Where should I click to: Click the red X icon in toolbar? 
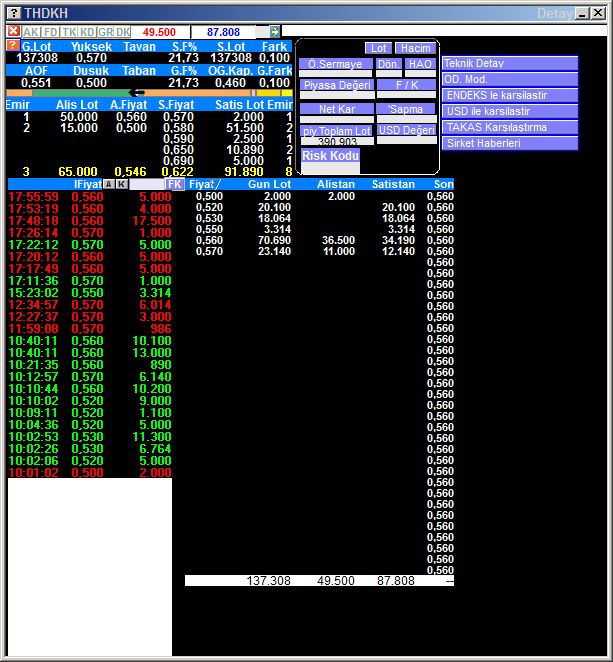point(13,32)
